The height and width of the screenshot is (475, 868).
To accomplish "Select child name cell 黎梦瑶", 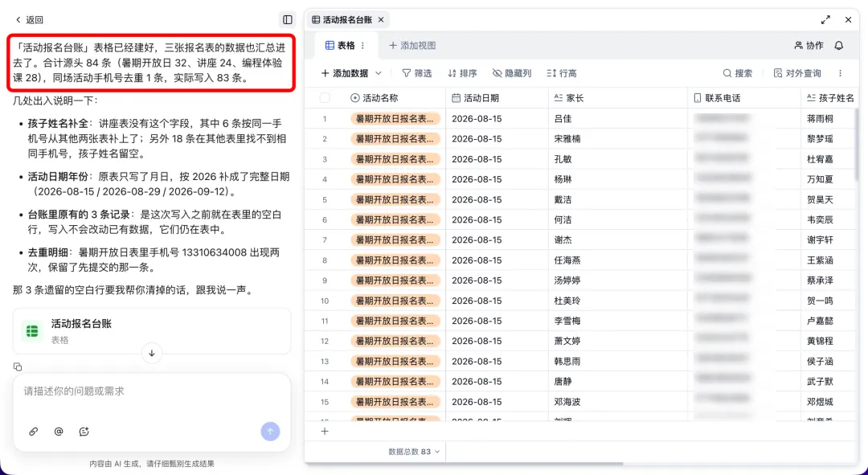I will (829, 139).
